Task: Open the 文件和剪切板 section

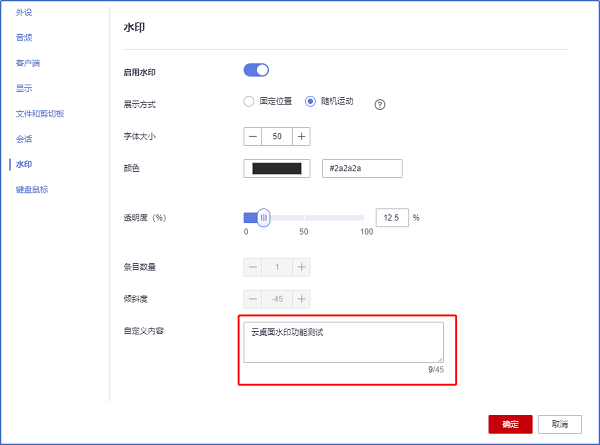Action: [39, 113]
